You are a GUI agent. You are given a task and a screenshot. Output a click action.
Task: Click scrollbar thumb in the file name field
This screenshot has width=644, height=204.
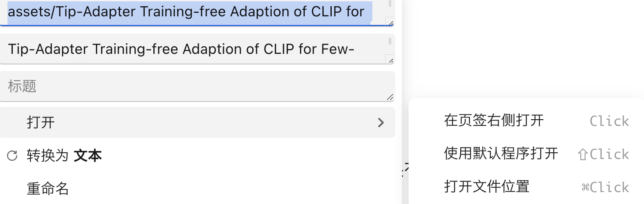(x=390, y=41)
